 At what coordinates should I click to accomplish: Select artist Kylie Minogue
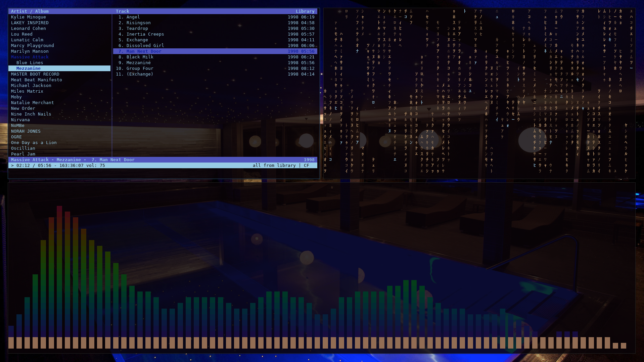pos(28,17)
